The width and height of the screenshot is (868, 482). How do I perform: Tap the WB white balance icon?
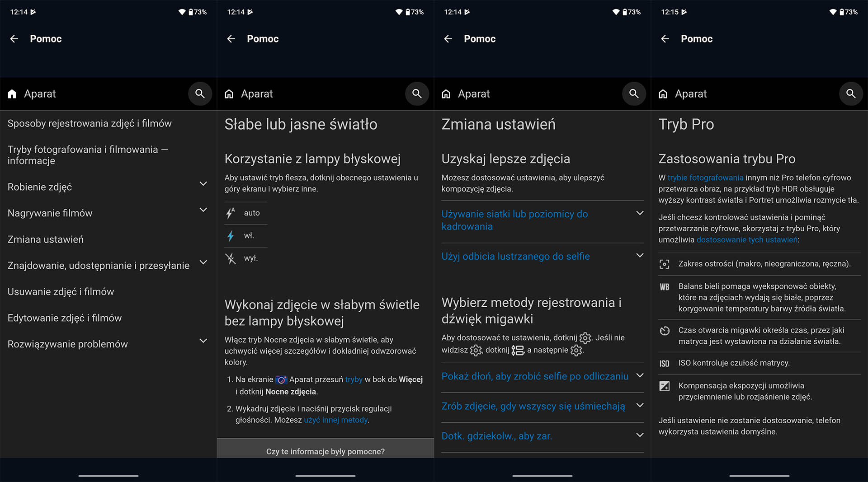[664, 287]
